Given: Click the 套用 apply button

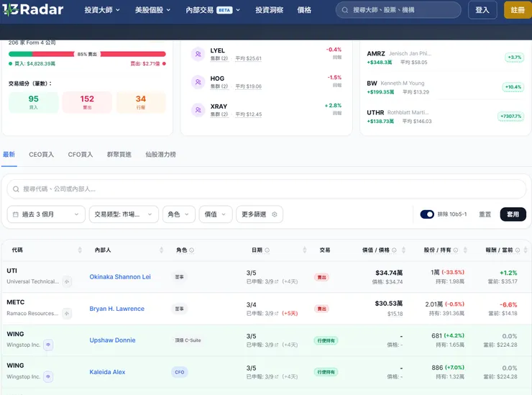Looking at the screenshot, I should 513,214.
